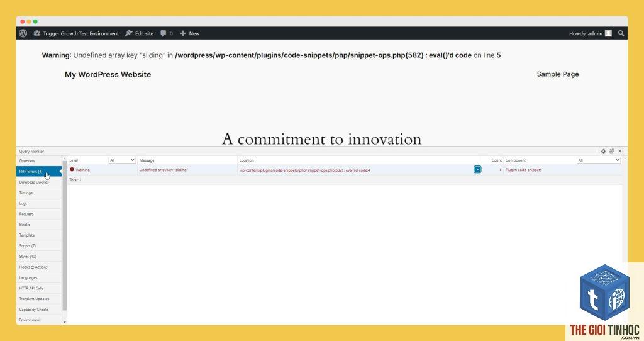This screenshot has width=644, height=341.
Task: Open the Capability Checks tab
Action: [x=39, y=310]
